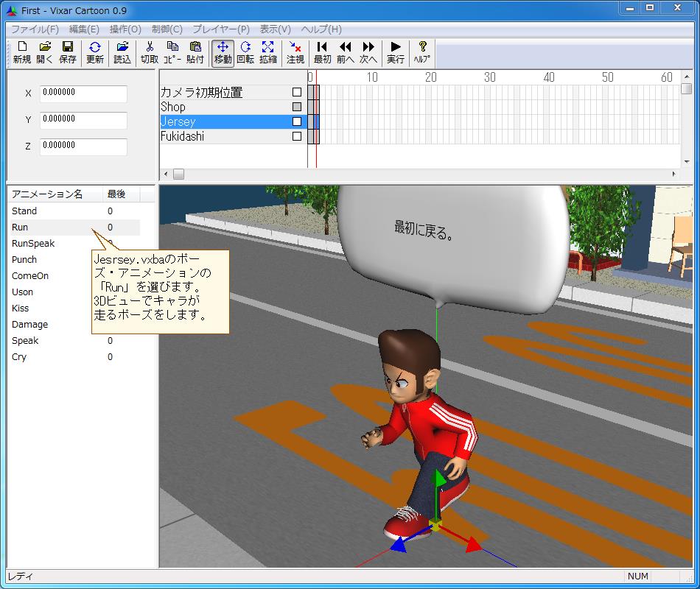
Task: Toggle checkbox for カメラ初期位置 track
Action: pos(297,93)
